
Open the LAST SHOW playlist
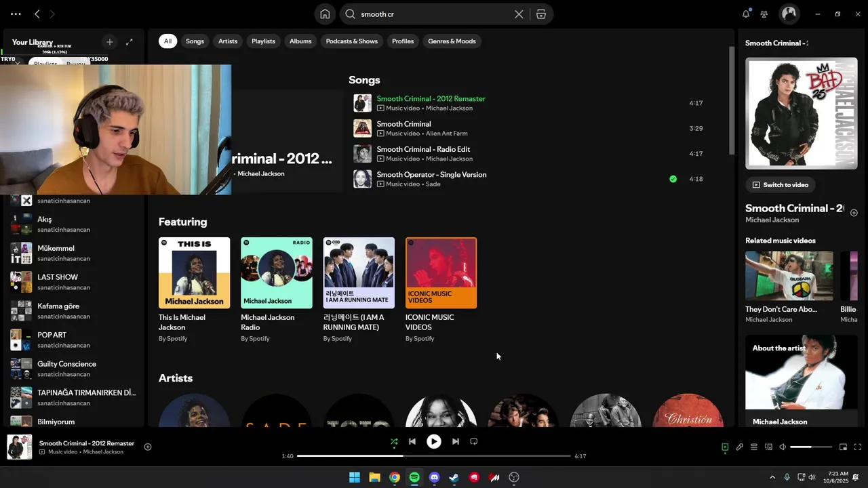[x=75, y=282]
